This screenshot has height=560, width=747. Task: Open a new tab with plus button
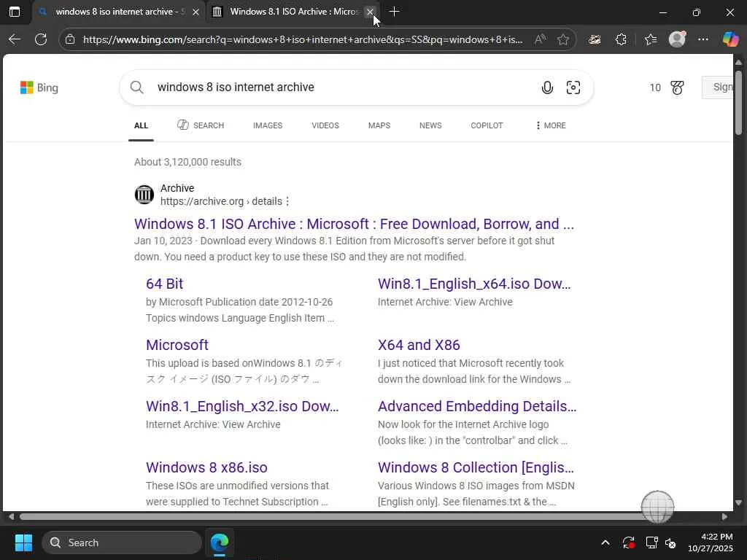click(x=394, y=12)
